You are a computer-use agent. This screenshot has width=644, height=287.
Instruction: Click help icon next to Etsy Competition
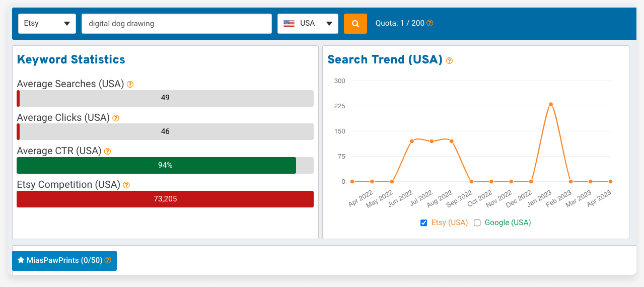[x=126, y=185]
